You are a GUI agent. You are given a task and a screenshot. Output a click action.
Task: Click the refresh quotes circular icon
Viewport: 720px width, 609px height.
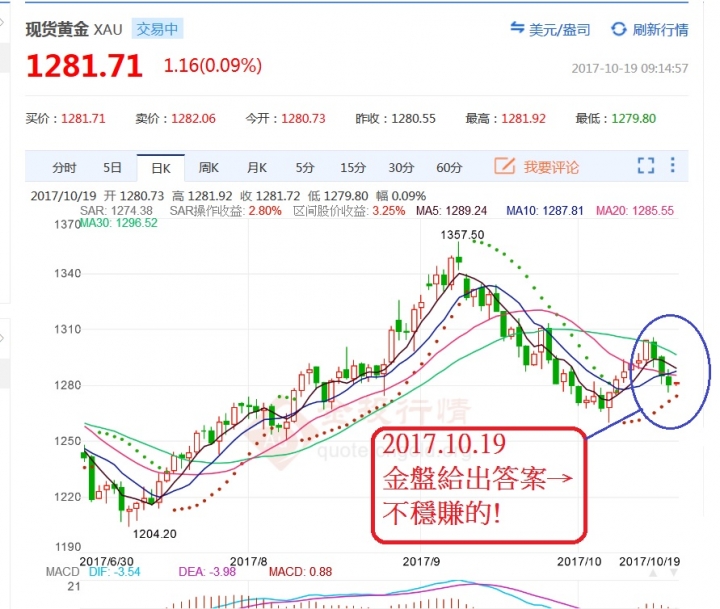point(619,29)
